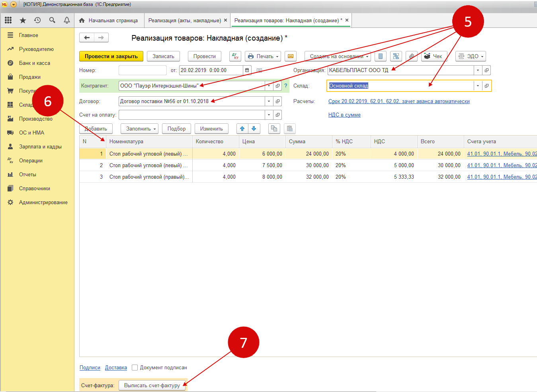Click the date field 20.02.2019
The height and width of the screenshot is (392, 537).
coord(211,70)
